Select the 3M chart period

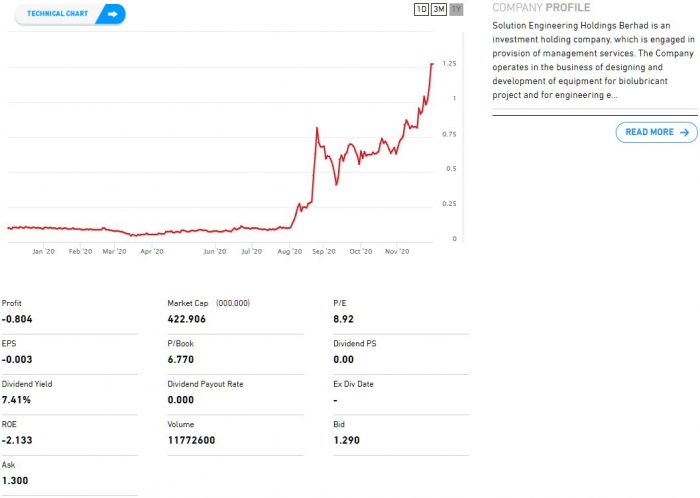coord(439,9)
